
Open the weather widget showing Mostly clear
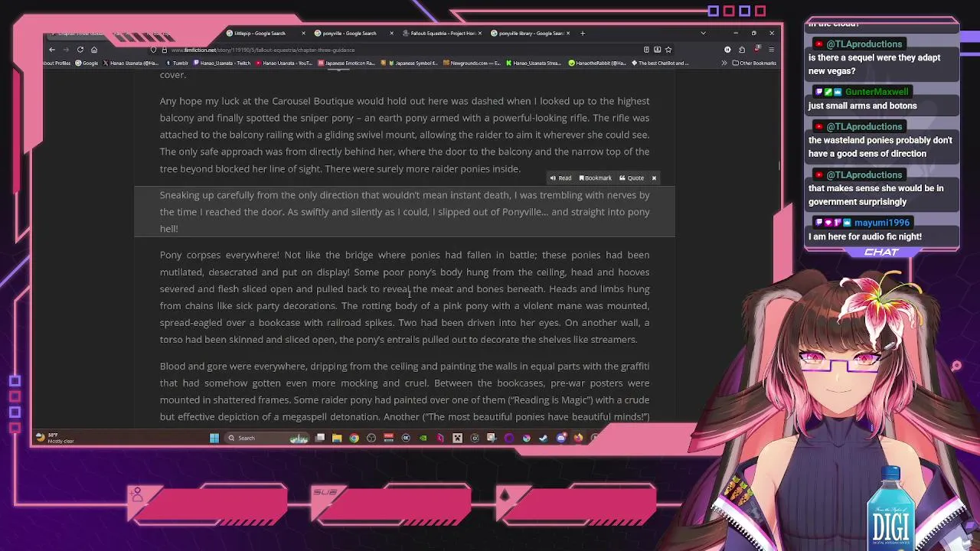pyautogui.click(x=55, y=438)
